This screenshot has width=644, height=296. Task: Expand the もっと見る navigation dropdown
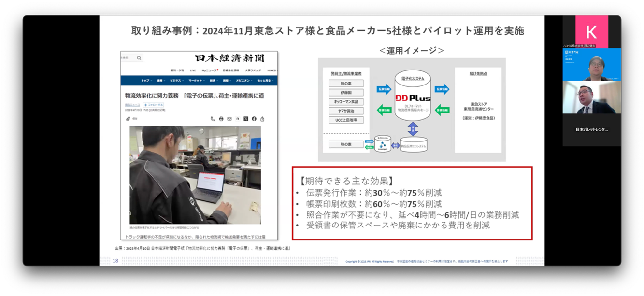coord(266,81)
